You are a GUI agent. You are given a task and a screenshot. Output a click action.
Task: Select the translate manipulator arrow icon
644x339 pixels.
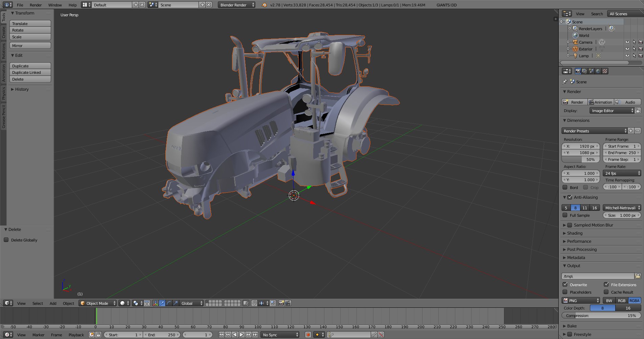pos(162,303)
